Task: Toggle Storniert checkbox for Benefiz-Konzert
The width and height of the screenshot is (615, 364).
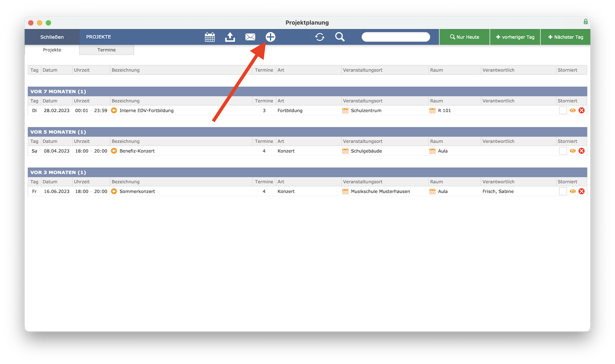Action: pyautogui.click(x=563, y=151)
